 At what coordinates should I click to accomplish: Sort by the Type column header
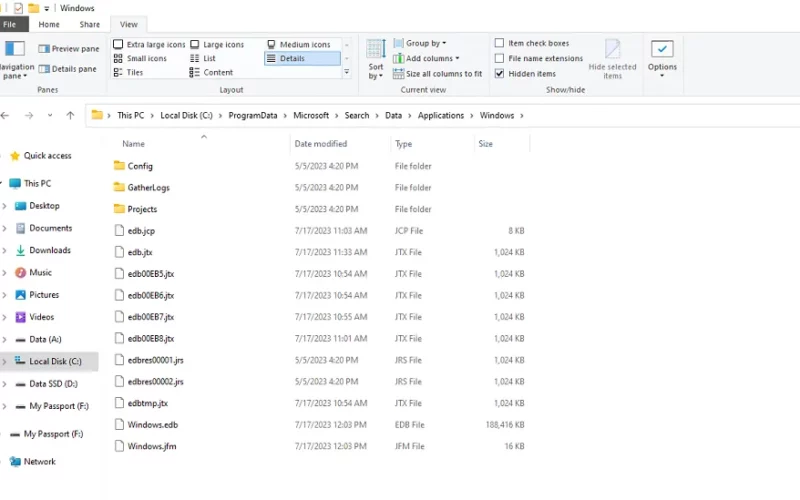pos(404,144)
